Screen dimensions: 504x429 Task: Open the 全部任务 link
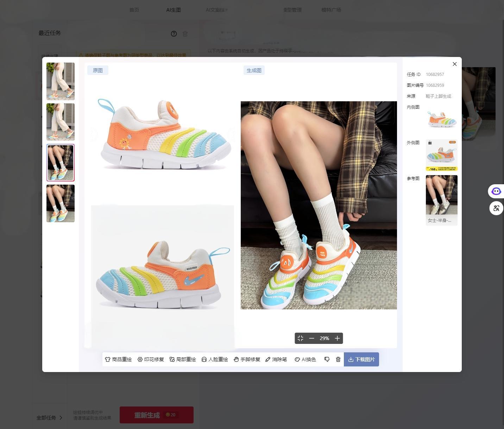click(x=50, y=418)
